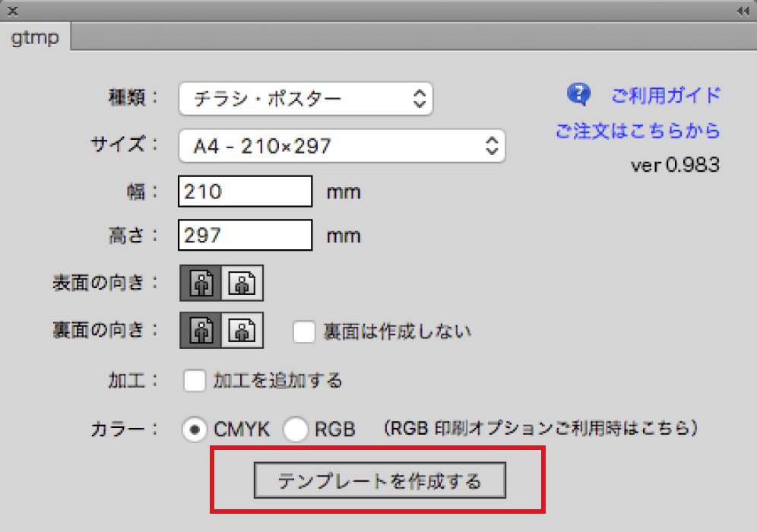Select landscape orientation for 裏面の向き

(x=242, y=331)
